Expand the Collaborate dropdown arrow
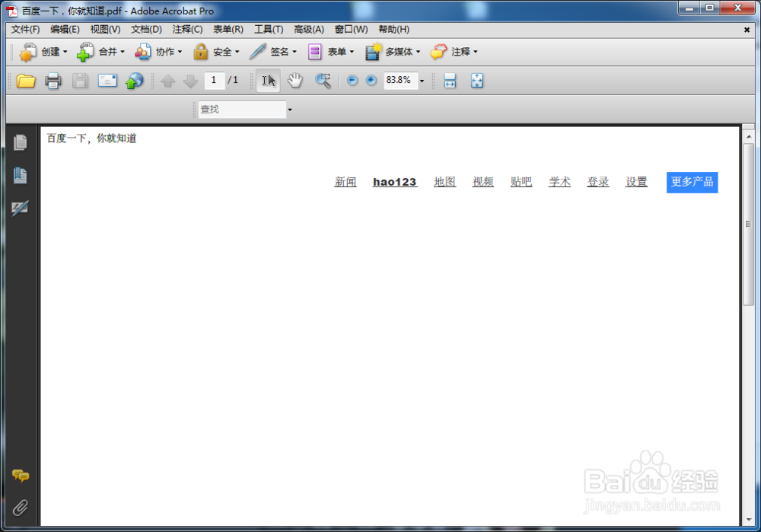 180,52
